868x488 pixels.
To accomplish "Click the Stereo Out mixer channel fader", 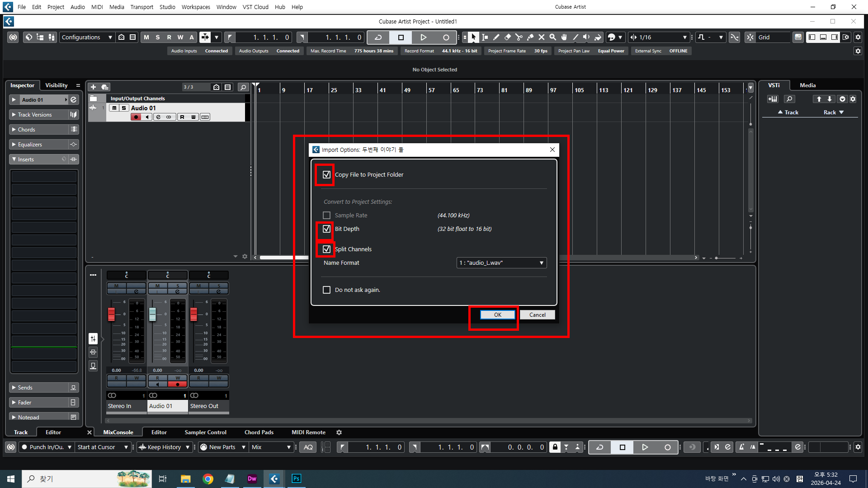I will [193, 314].
